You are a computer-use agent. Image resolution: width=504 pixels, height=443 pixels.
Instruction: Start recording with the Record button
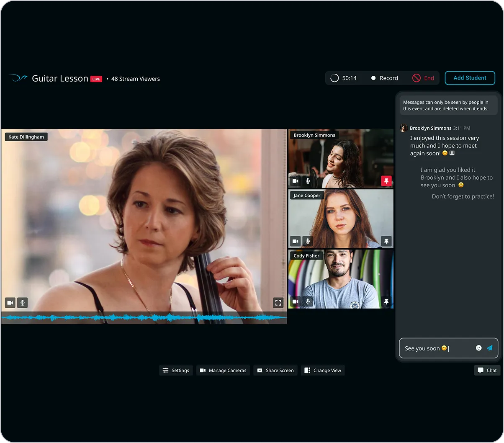384,78
